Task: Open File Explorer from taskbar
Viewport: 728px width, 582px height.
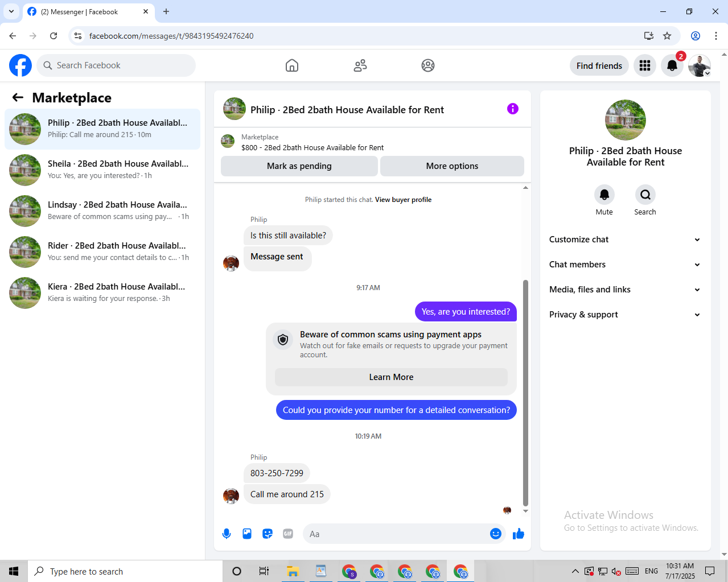Action: (293, 571)
